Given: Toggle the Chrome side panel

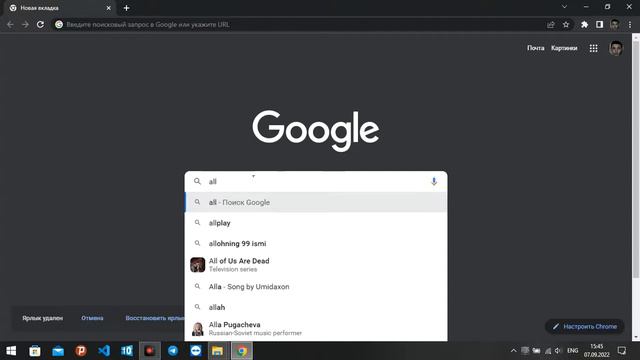Looking at the screenshot, I should tap(599, 24).
